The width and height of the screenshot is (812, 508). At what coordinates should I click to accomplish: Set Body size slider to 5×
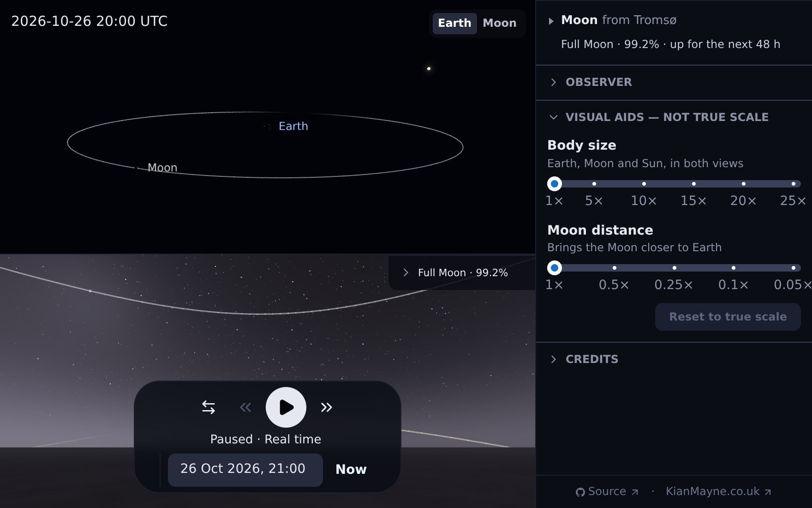594,184
